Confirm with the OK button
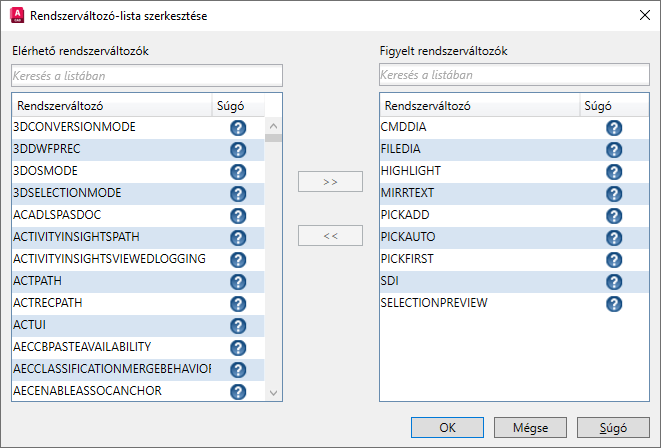661x448 pixels. click(447, 427)
